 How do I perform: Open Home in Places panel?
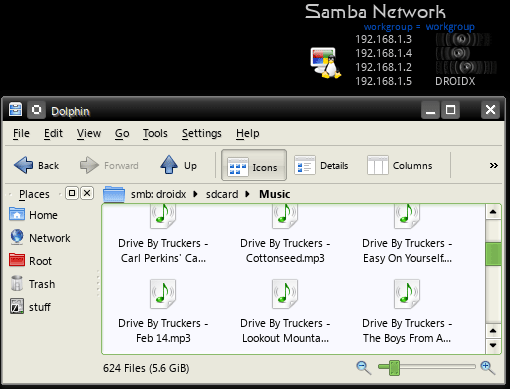[33, 215]
